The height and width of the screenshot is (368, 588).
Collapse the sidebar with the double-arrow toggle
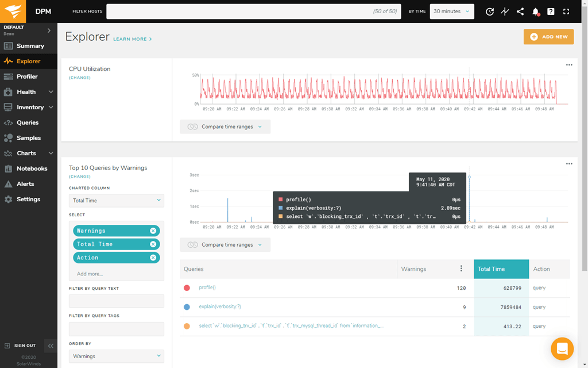click(x=50, y=346)
